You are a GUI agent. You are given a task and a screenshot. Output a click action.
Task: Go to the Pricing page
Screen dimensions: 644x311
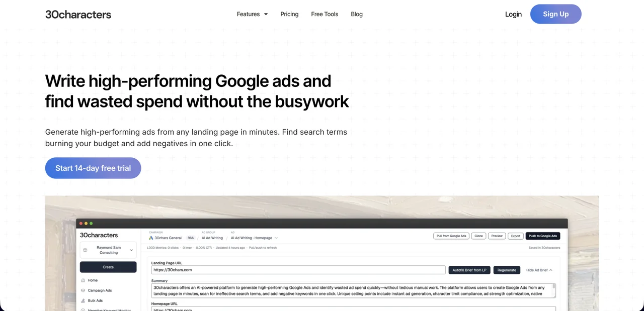(x=289, y=14)
